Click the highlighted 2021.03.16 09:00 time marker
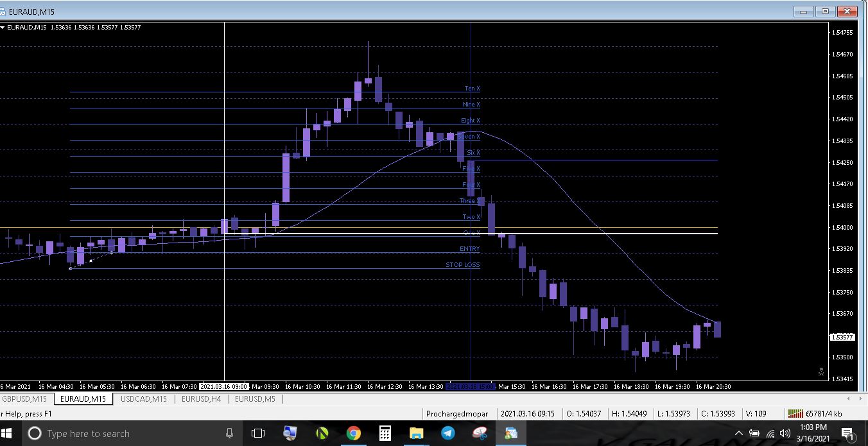This screenshot has height=446, width=868. pyautogui.click(x=224, y=387)
